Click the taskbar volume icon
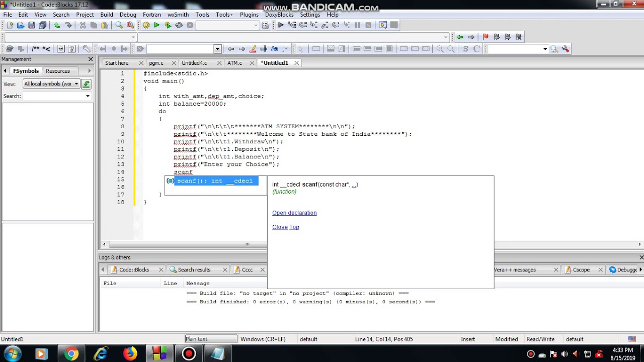The image size is (644, 362). (564, 354)
